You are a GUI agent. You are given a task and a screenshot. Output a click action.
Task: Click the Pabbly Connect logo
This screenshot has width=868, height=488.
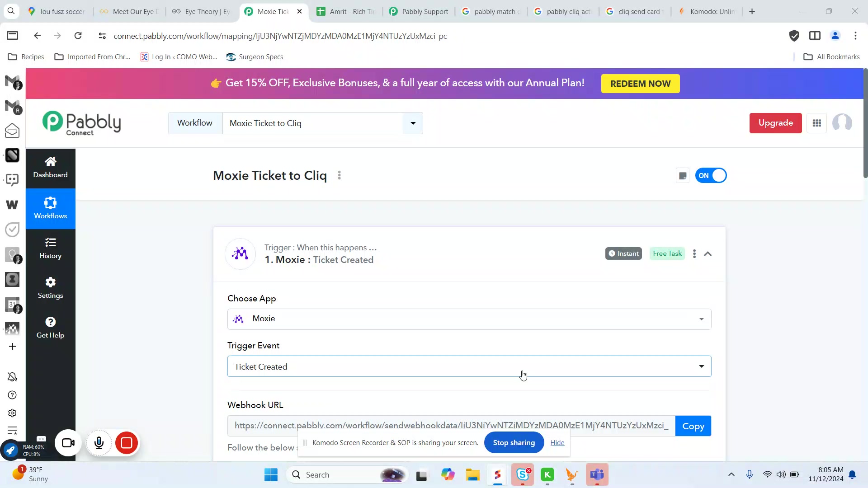point(82,123)
